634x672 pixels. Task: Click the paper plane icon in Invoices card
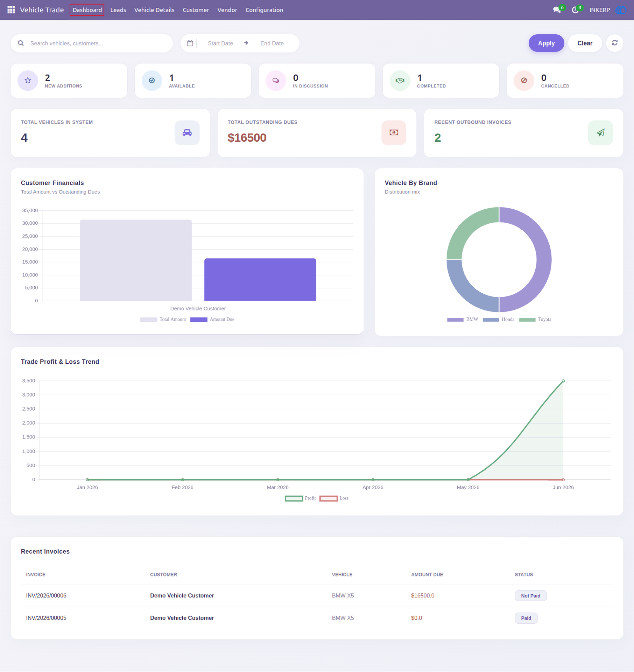600,133
